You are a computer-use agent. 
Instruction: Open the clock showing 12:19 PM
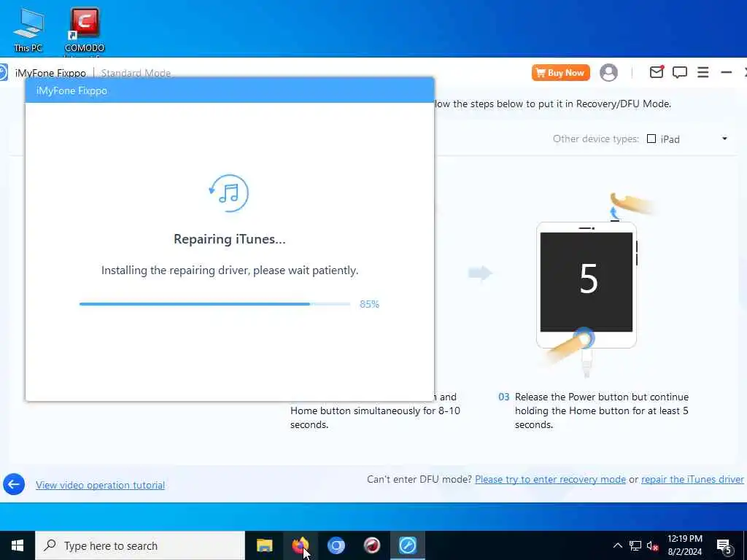tap(684, 545)
